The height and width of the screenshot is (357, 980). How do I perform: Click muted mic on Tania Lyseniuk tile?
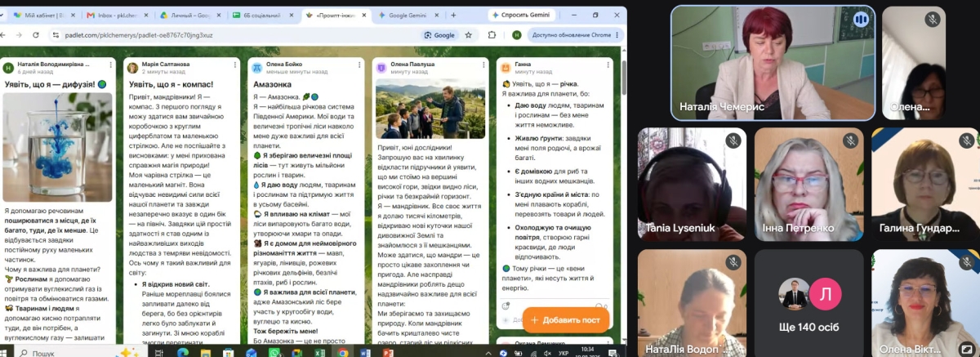click(x=733, y=141)
